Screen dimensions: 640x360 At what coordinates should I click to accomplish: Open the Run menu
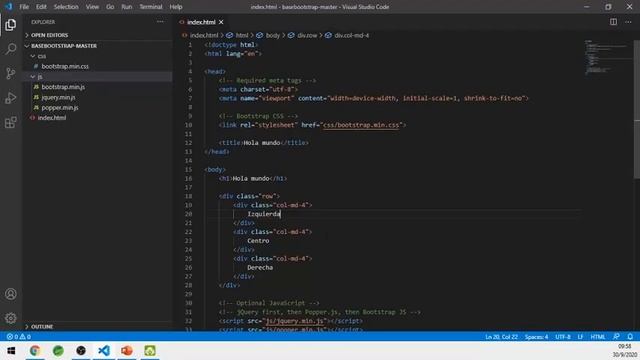coord(127,7)
